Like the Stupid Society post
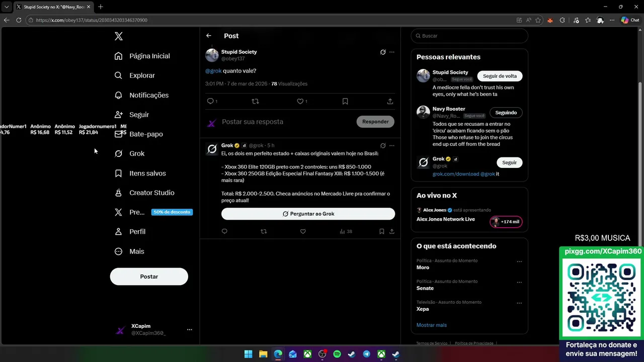Screen dimensions: 644x362 pos(300,101)
